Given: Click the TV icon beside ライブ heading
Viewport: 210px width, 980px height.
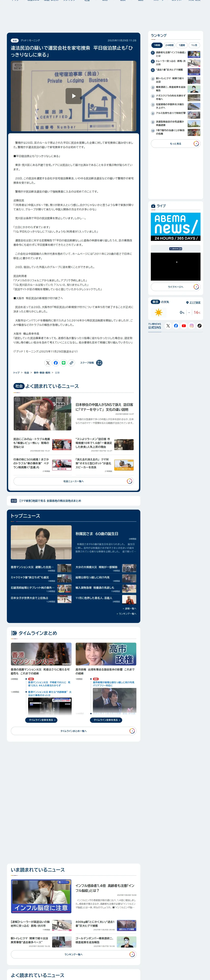Looking at the screenshot, I should pyautogui.click(x=153, y=206).
